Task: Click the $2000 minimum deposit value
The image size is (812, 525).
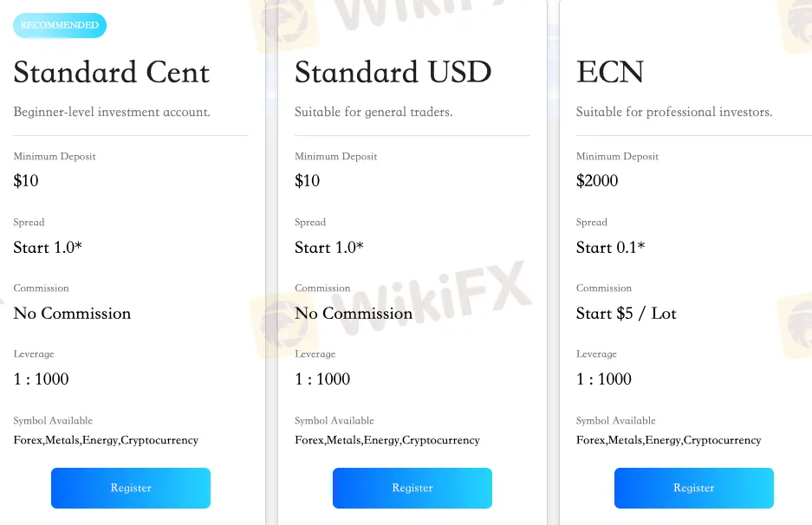Action: click(597, 181)
